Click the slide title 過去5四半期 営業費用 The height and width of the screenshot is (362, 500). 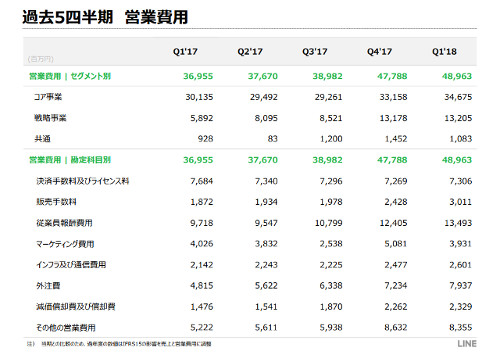coord(105,17)
